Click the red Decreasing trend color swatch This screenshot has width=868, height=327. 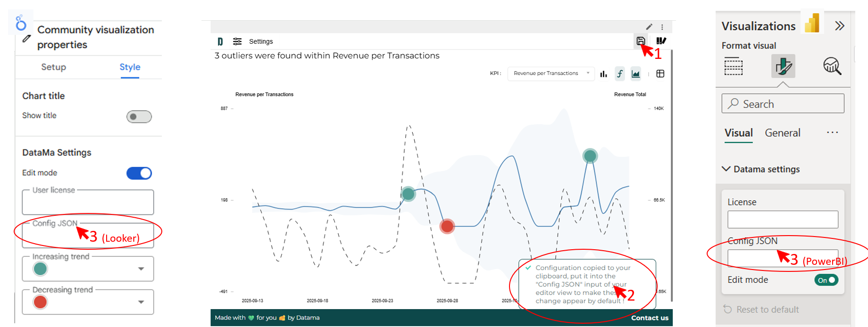(x=41, y=302)
